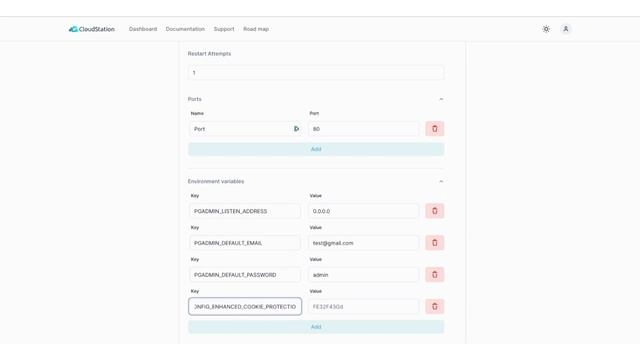Edit the 0.0.0.0 value field

(x=363, y=211)
